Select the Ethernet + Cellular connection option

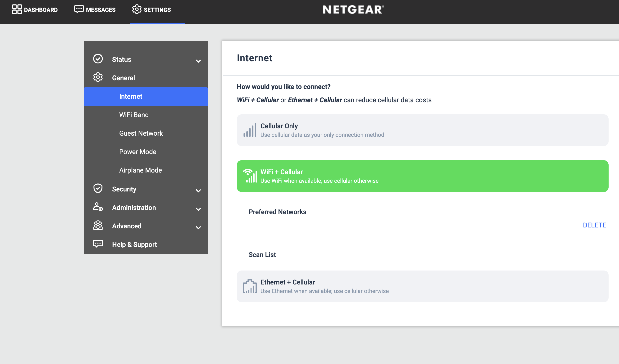(x=422, y=286)
